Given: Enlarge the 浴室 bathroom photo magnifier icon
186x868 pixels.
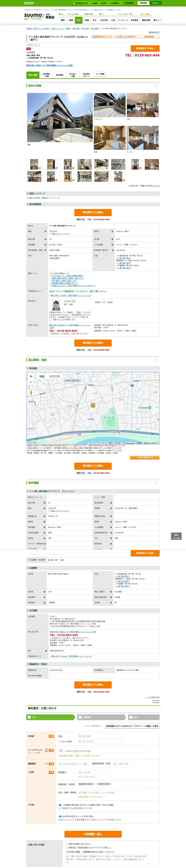Looking at the screenshot, I should coord(124,148).
